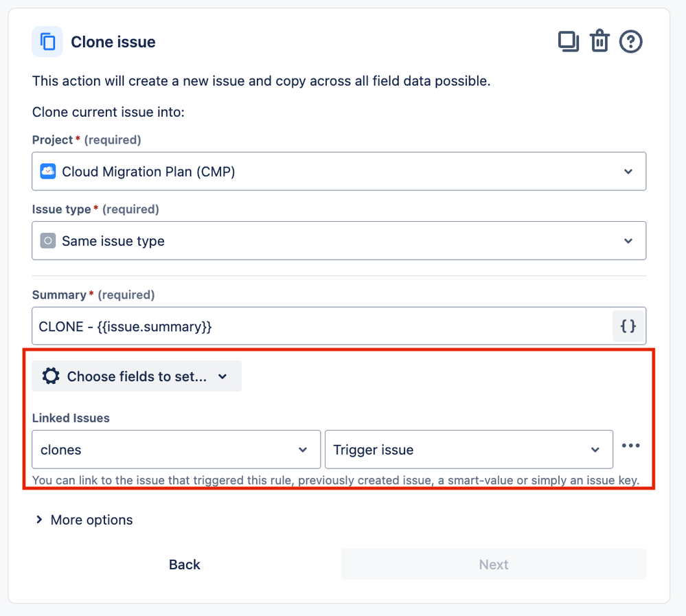Open the clones link type dropdown
The image size is (686, 616).
tap(176, 449)
